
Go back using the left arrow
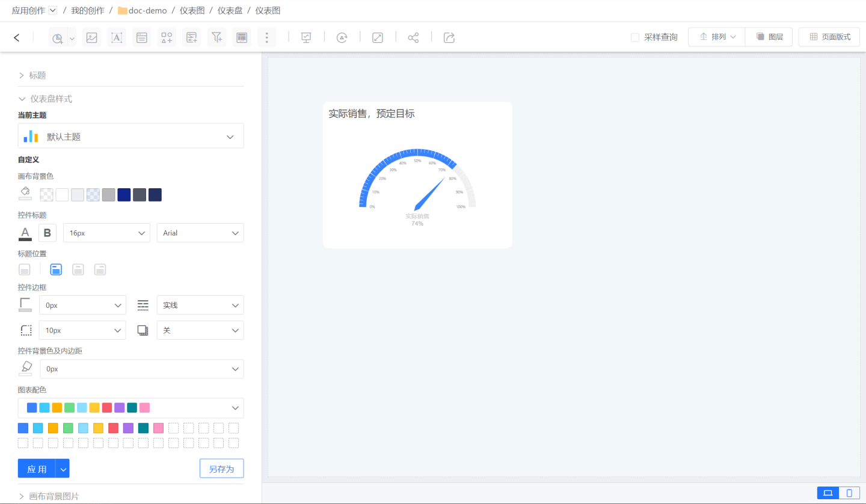[17, 37]
